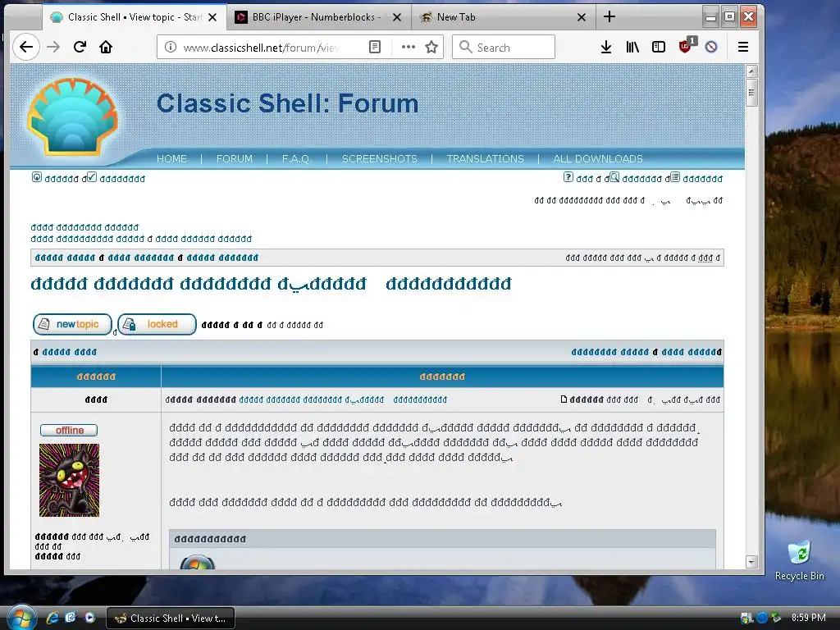
Task: Click the show desktop quick launch icon
Action: pos(71,618)
